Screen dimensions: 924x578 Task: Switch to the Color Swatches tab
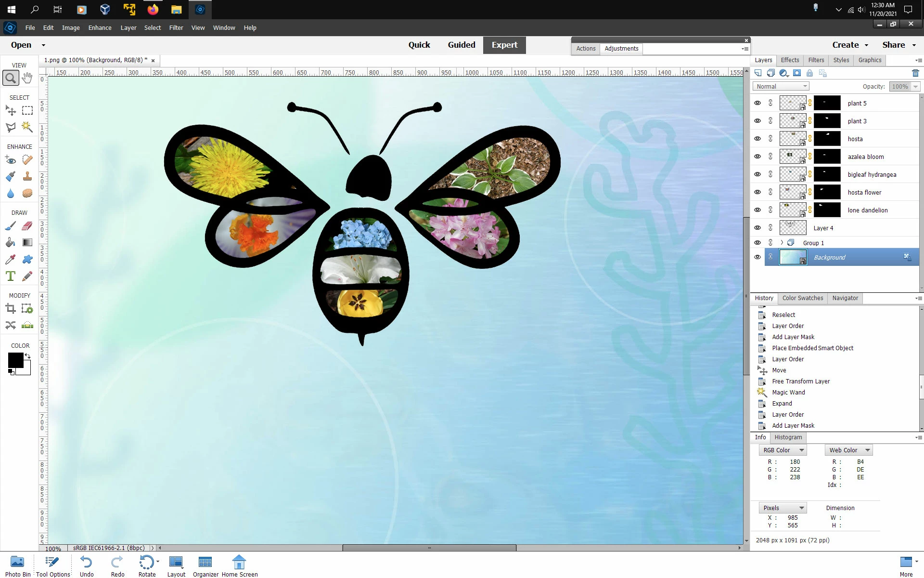pyautogui.click(x=802, y=298)
